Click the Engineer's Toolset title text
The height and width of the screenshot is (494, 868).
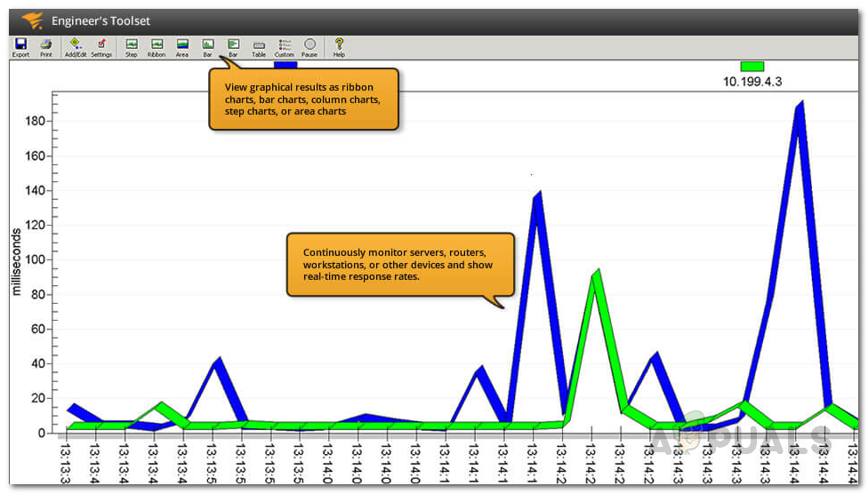click(100, 21)
